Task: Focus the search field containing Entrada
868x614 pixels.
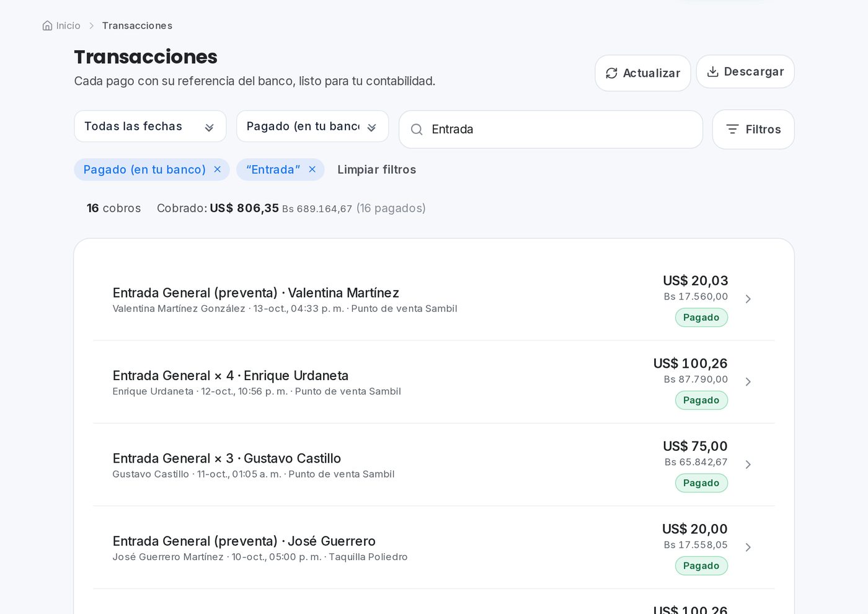Action: coord(551,130)
